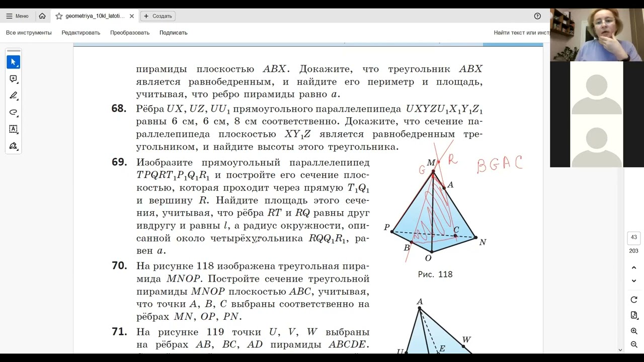Click the page number 43 field
Screen dimensions: 644x362
[633, 237]
